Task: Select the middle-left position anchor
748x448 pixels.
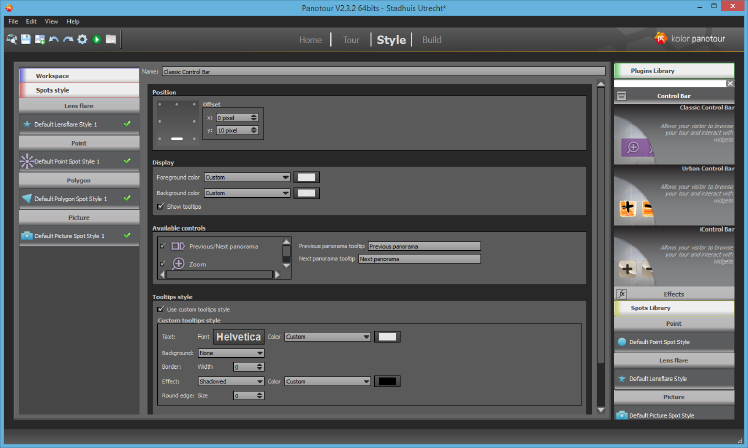Action: pyautogui.click(x=160, y=121)
